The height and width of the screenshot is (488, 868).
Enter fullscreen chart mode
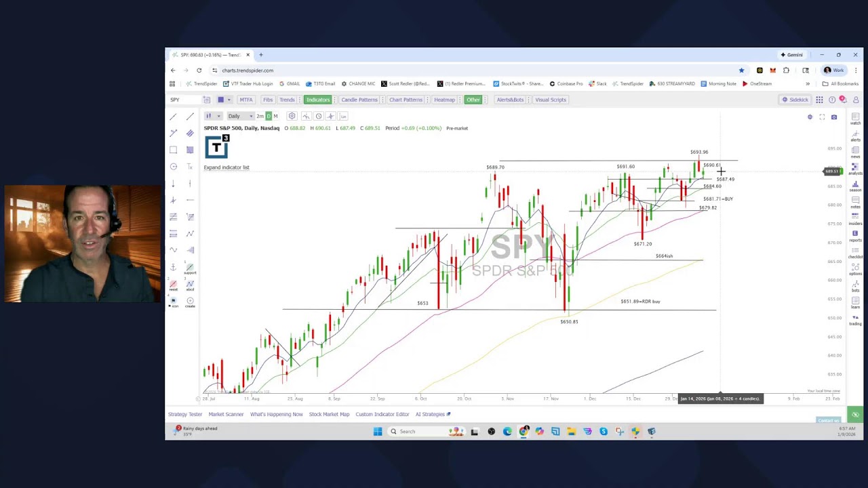pos(822,117)
